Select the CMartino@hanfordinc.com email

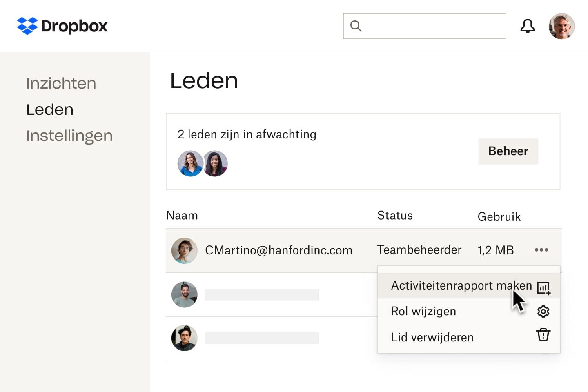click(278, 250)
